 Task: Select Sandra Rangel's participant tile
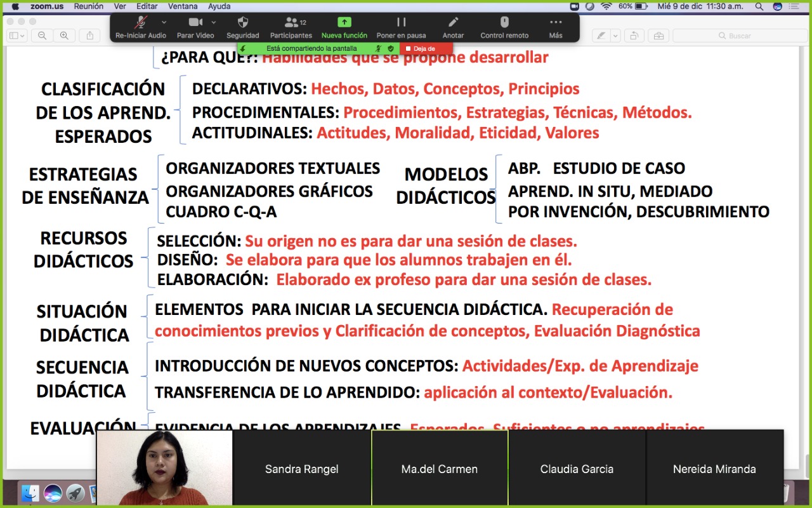click(x=302, y=469)
